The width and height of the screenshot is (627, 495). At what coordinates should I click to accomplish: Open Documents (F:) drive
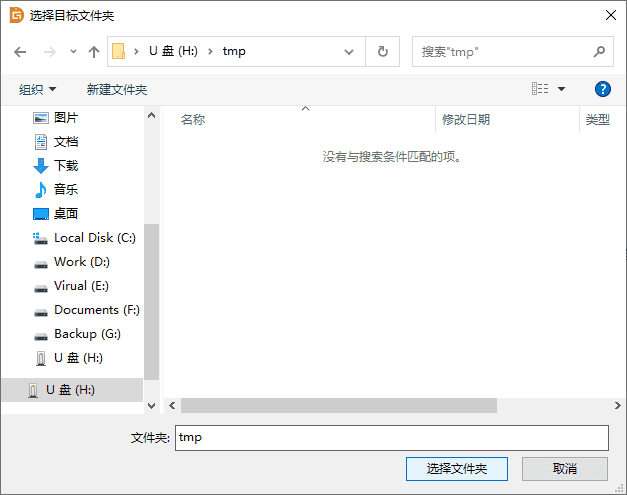(x=97, y=310)
